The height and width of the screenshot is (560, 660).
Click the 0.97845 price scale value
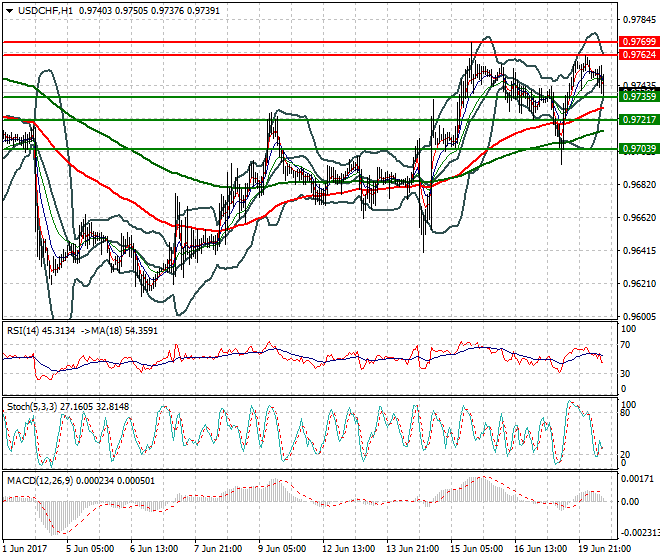click(639, 20)
